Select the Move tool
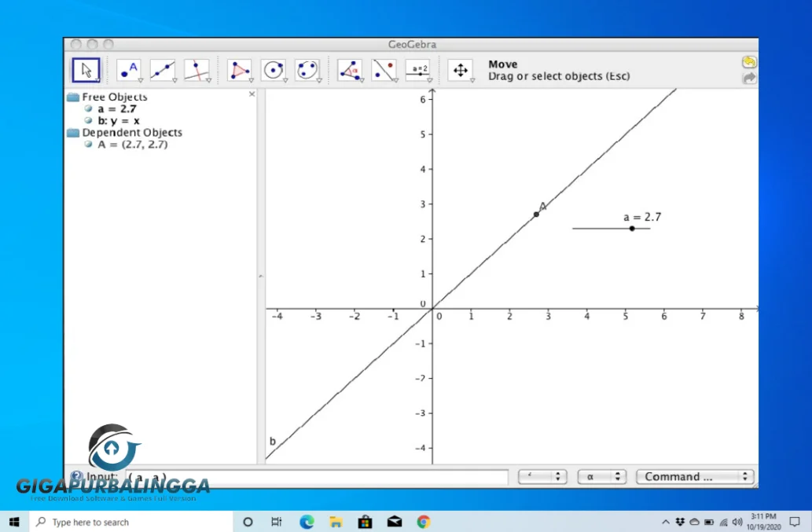 pyautogui.click(x=86, y=70)
